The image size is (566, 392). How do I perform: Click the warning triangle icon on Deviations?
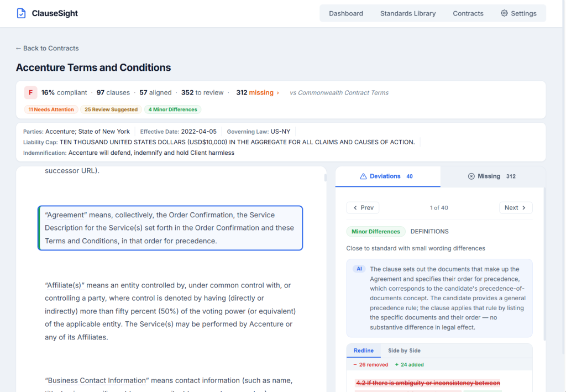363,176
